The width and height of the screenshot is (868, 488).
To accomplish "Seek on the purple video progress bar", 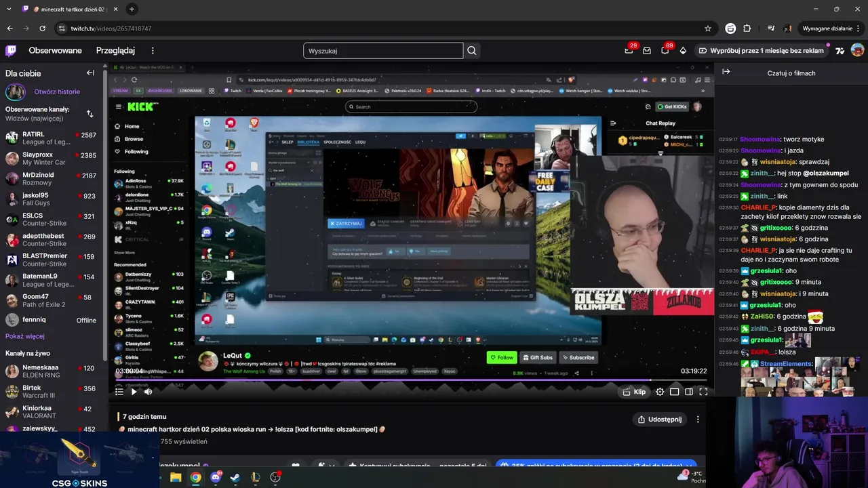I will (411, 380).
